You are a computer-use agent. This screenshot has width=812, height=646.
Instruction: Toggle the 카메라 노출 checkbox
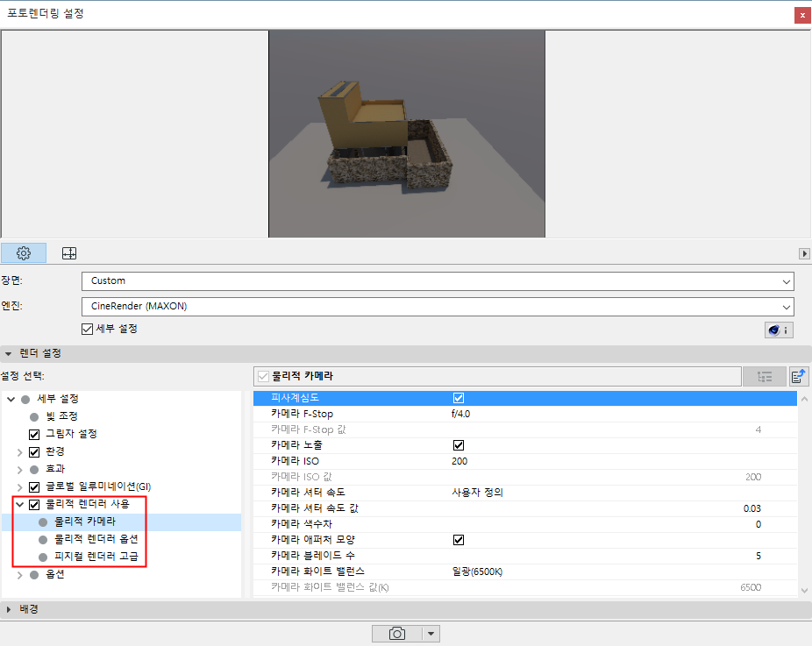tap(459, 445)
